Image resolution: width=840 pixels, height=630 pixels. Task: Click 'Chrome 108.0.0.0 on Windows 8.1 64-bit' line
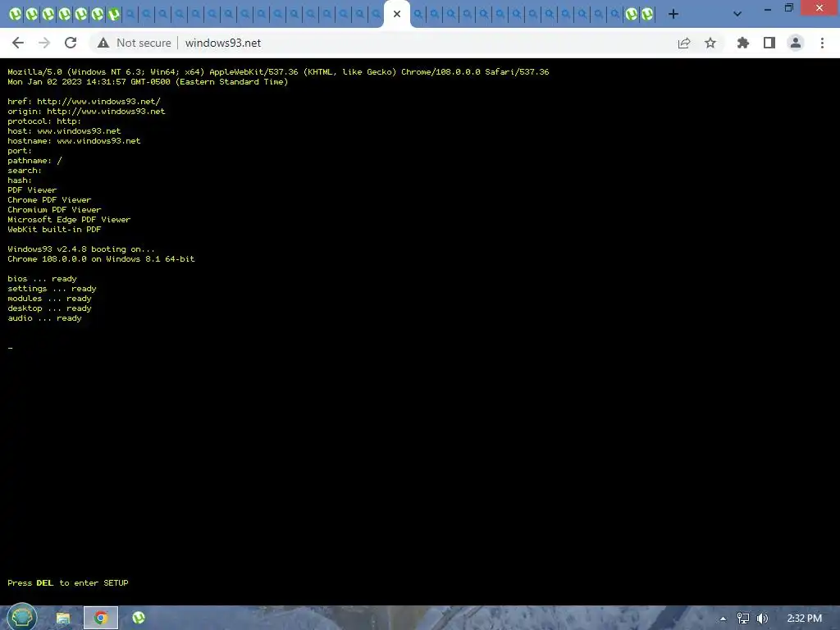(101, 259)
